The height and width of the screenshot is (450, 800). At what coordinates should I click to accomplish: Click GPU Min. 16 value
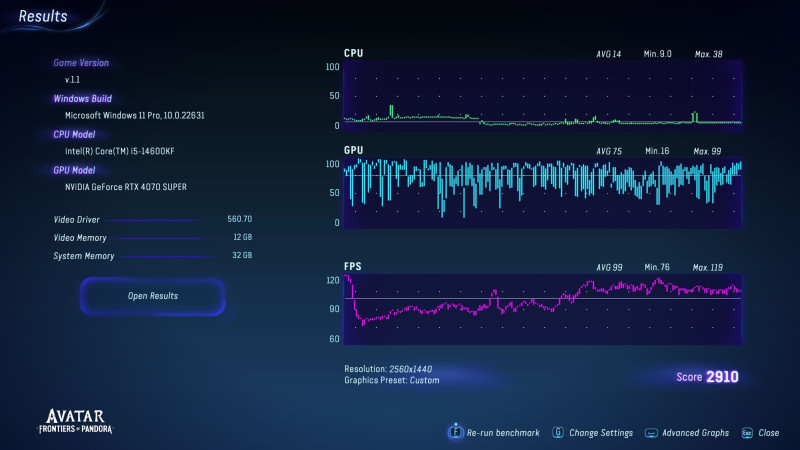tap(657, 151)
